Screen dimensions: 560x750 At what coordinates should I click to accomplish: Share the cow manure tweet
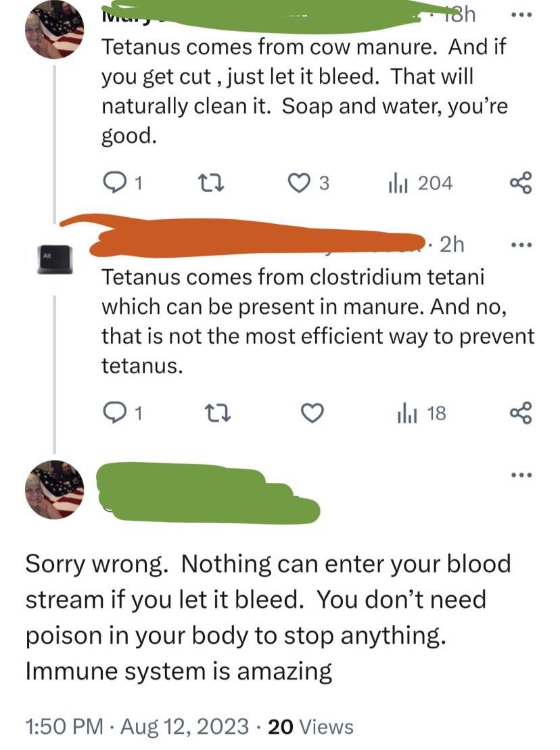pyautogui.click(x=521, y=182)
